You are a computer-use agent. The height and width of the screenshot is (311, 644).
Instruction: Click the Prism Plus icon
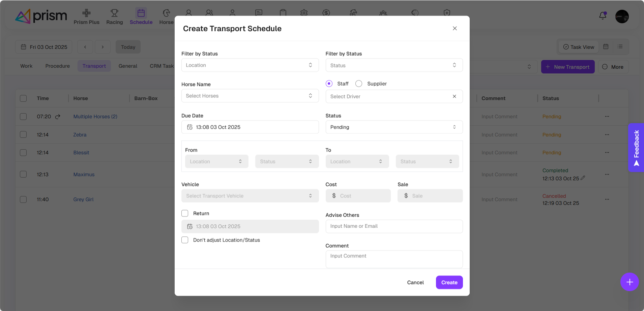(86, 13)
